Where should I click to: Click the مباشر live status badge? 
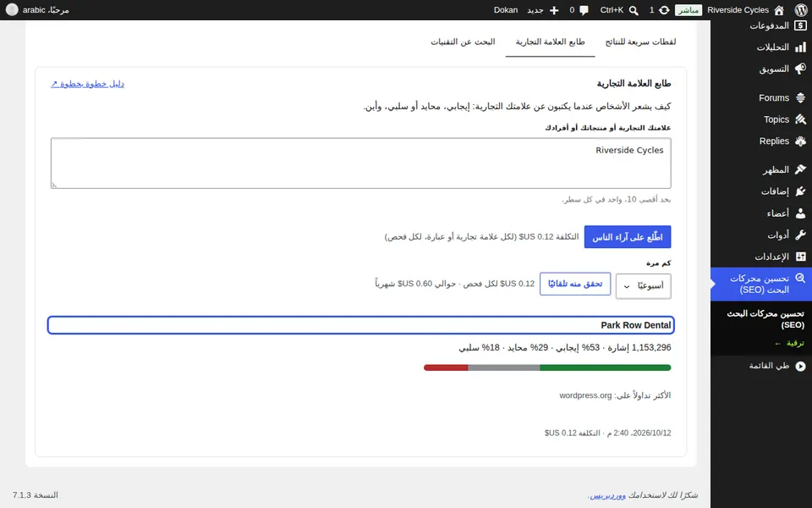pyautogui.click(x=689, y=10)
